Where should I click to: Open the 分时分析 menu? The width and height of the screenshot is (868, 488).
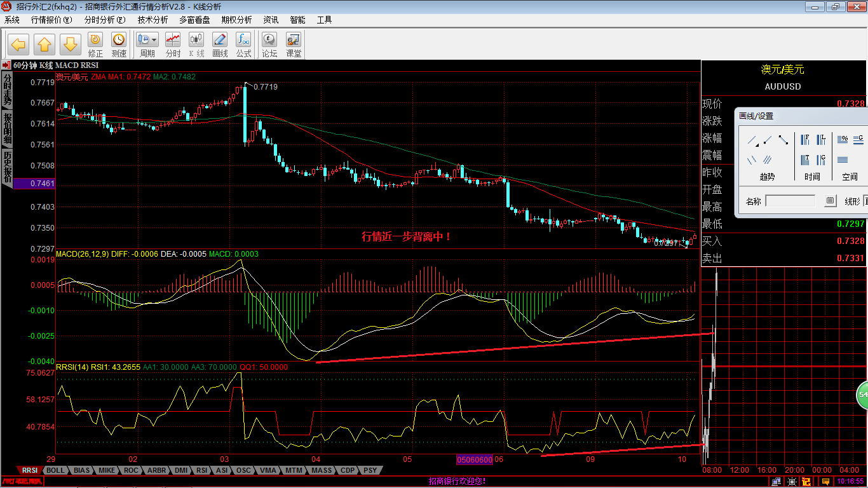105,20
